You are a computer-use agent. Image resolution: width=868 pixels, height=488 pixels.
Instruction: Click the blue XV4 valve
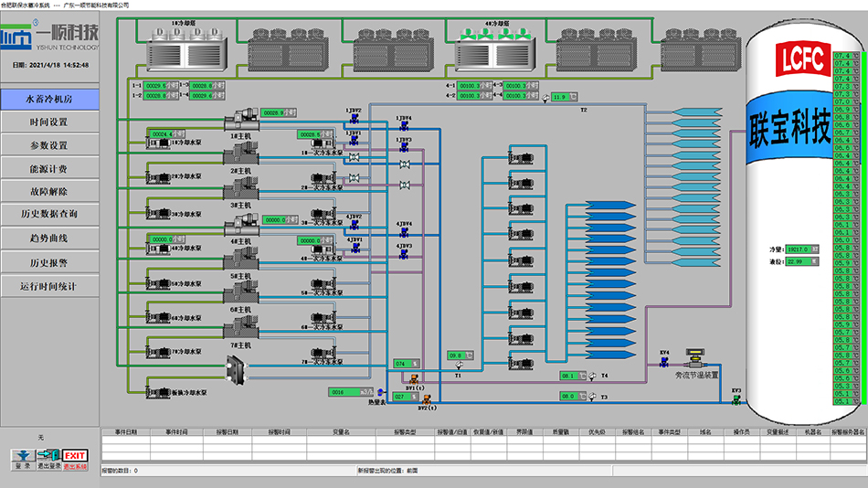663,362
